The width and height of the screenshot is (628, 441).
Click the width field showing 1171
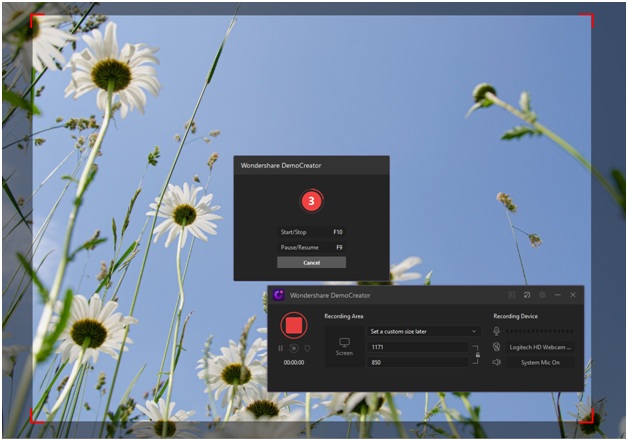point(417,347)
